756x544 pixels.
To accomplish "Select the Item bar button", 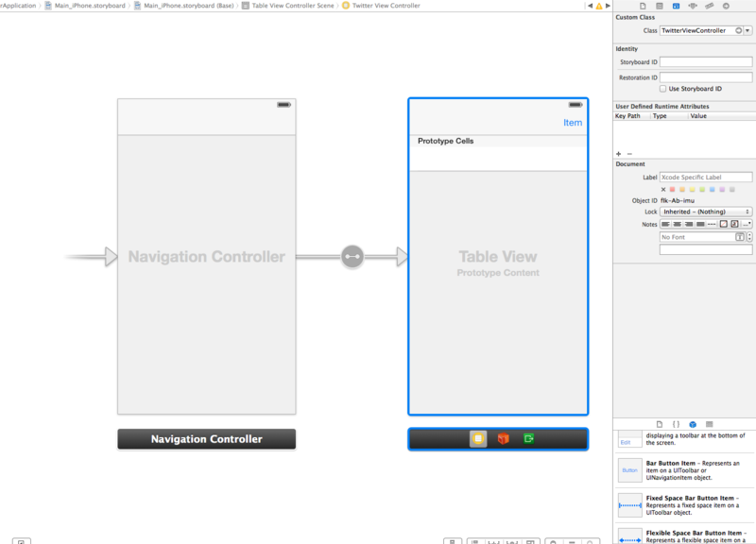I will tap(573, 123).
